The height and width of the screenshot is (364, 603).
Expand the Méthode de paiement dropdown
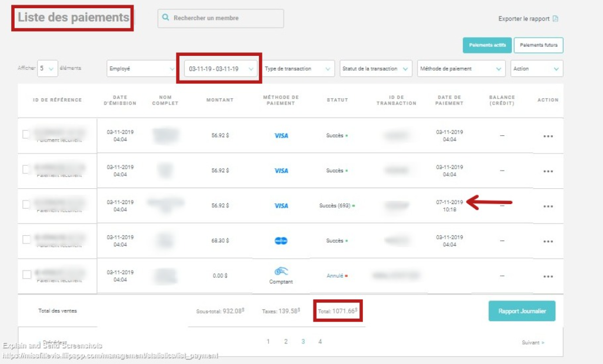pos(461,69)
